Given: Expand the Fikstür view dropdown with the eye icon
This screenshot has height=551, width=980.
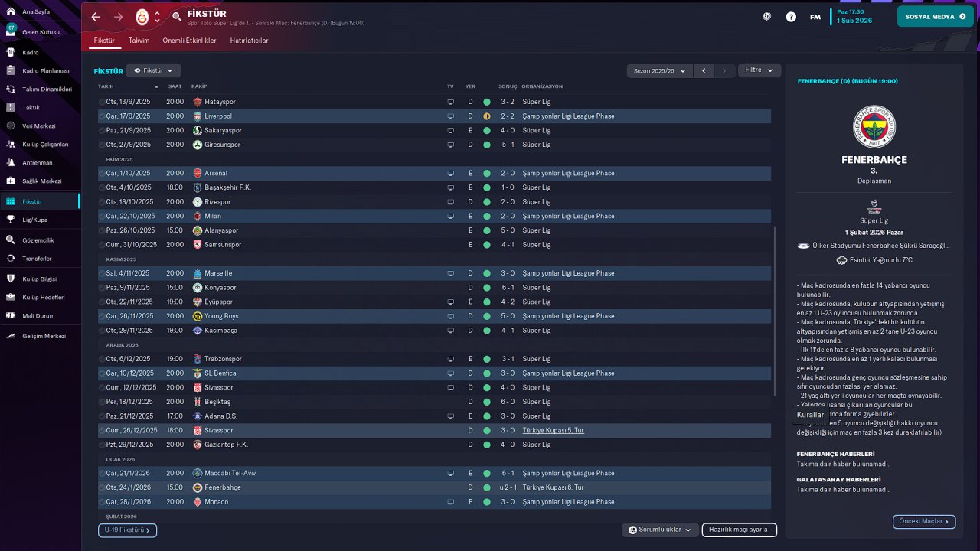Looking at the screenshot, I should coord(154,70).
